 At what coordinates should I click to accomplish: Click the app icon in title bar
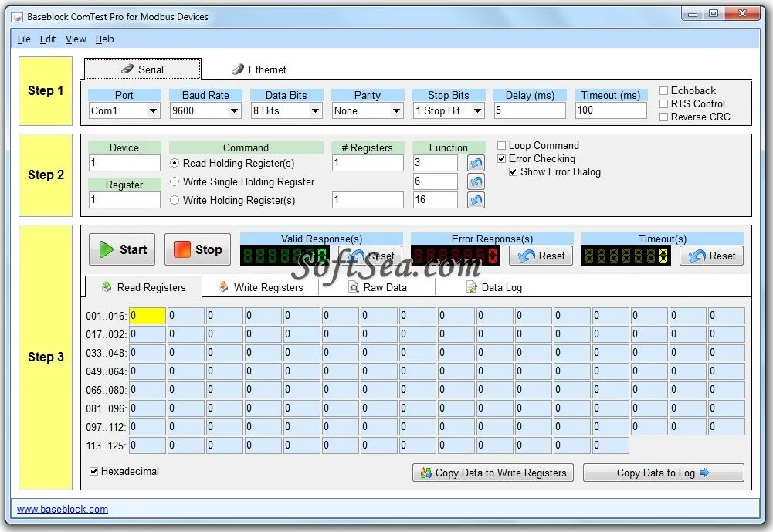pyautogui.click(x=17, y=17)
